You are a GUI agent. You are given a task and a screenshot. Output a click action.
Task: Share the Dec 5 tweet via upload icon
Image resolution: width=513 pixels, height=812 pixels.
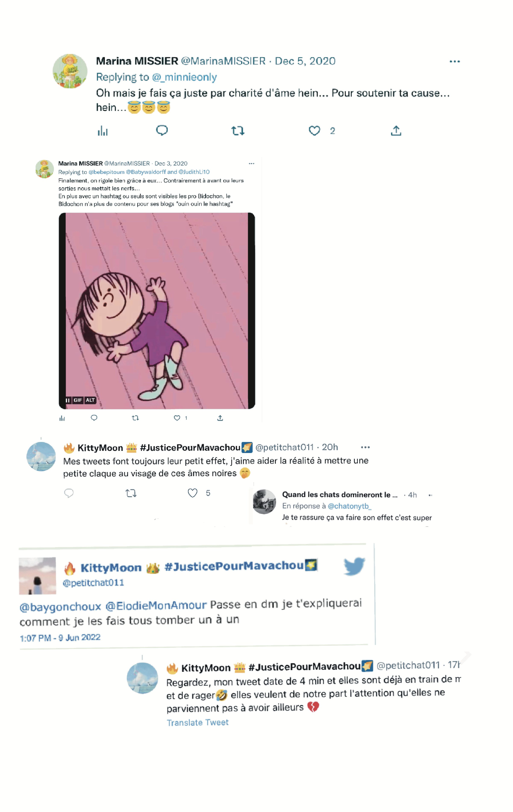pos(396,131)
